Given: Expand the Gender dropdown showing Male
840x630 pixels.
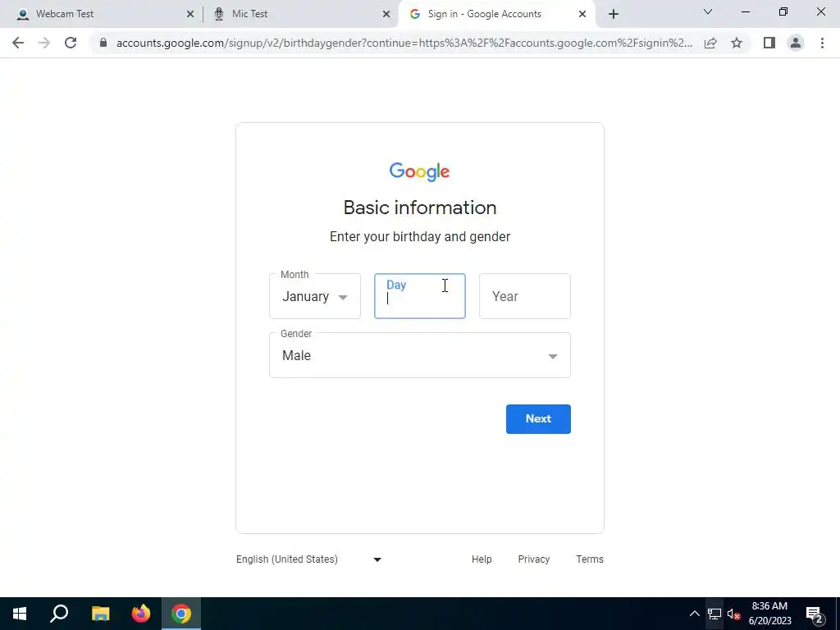Looking at the screenshot, I should [420, 355].
